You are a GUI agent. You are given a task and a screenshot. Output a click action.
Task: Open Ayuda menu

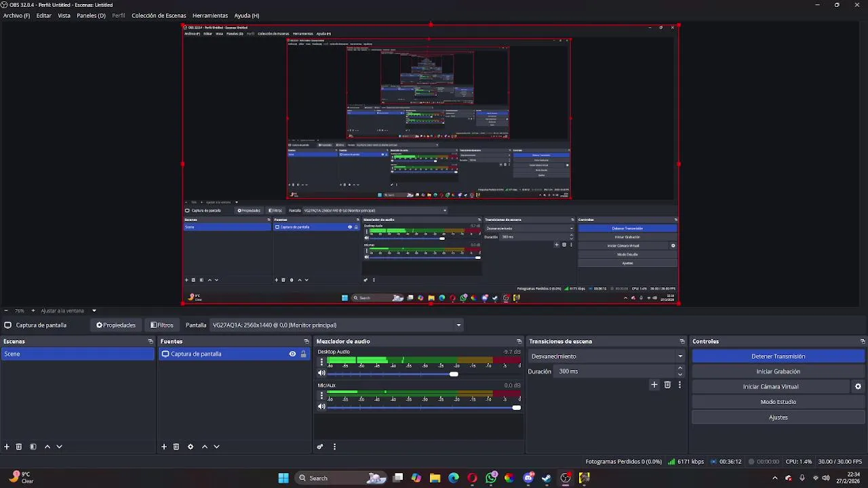[x=247, y=16]
